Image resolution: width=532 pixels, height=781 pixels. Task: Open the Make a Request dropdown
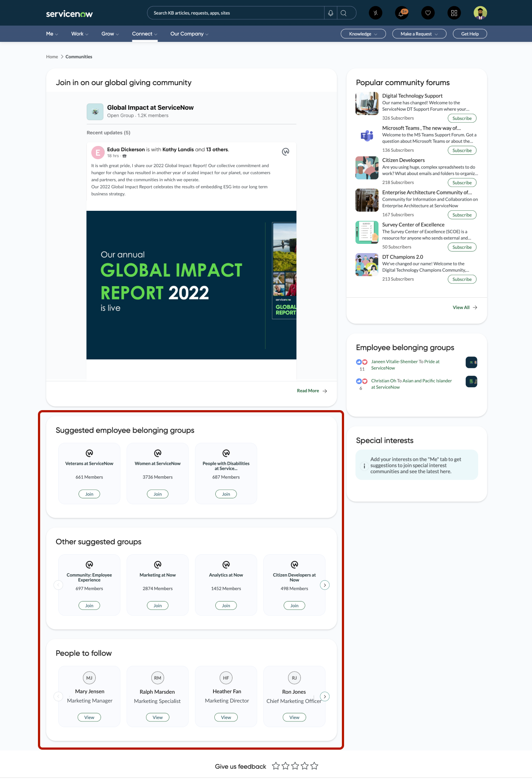420,34
